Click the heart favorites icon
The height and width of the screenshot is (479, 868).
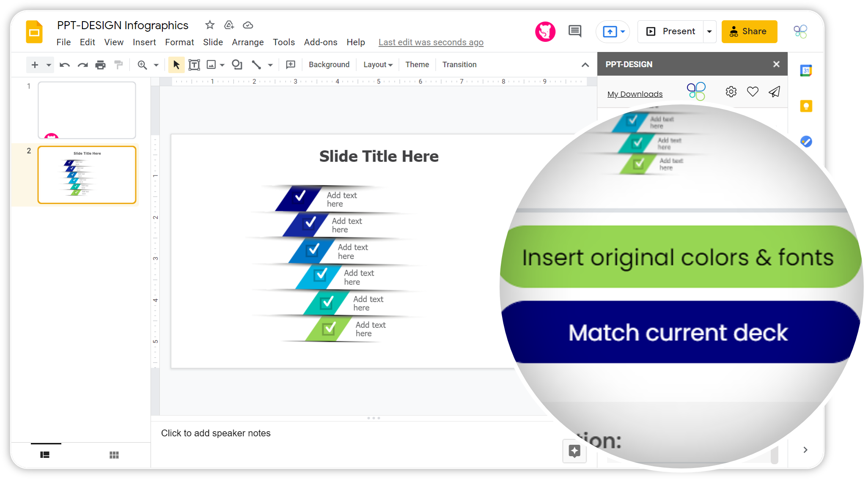tap(753, 92)
